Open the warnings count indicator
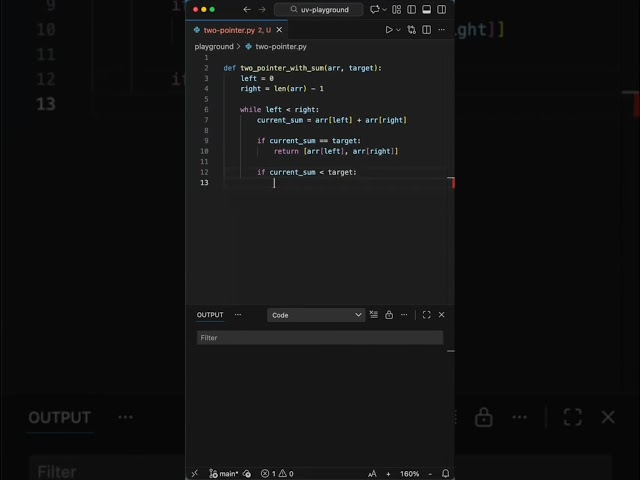Screen dimensions: 640x480 pyautogui.click(x=286, y=473)
